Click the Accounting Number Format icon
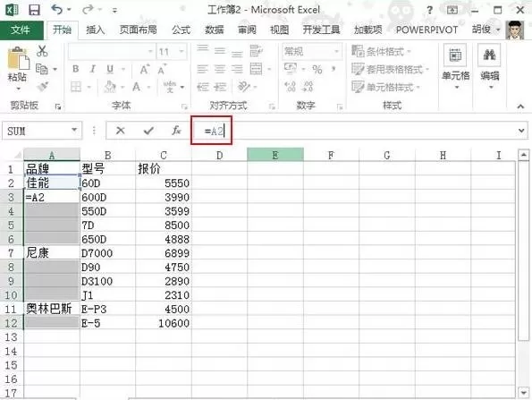 coord(291,69)
